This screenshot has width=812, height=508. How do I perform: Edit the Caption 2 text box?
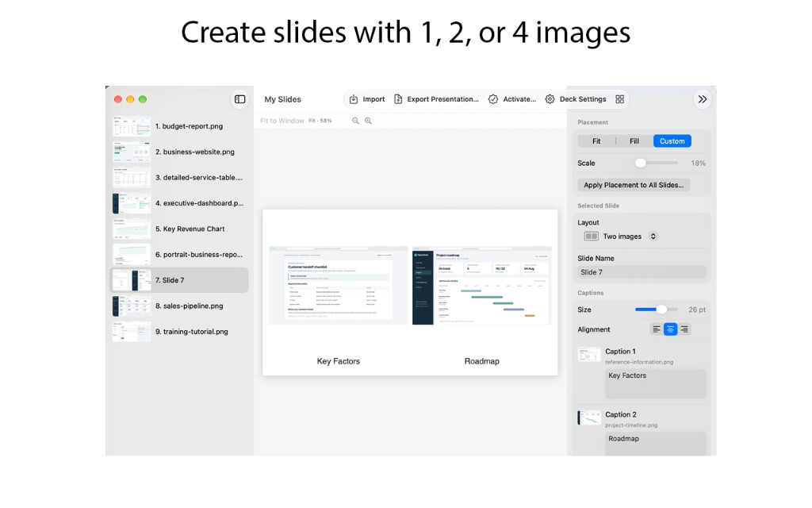tap(656, 444)
